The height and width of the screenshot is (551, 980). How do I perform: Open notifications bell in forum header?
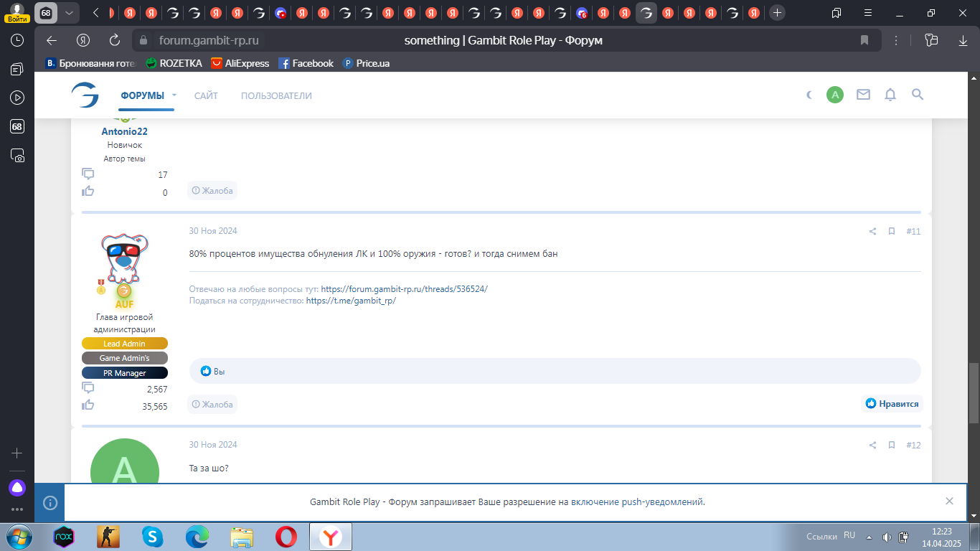[x=890, y=95]
